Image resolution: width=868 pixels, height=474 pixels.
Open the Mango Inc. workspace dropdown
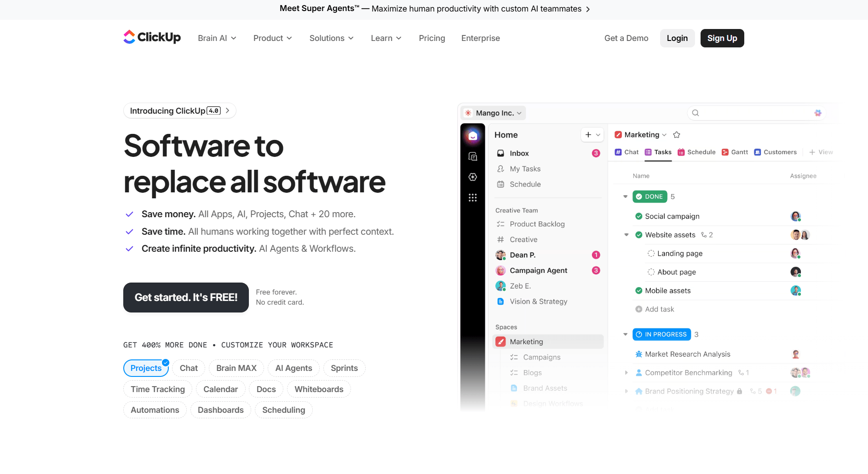(494, 113)
